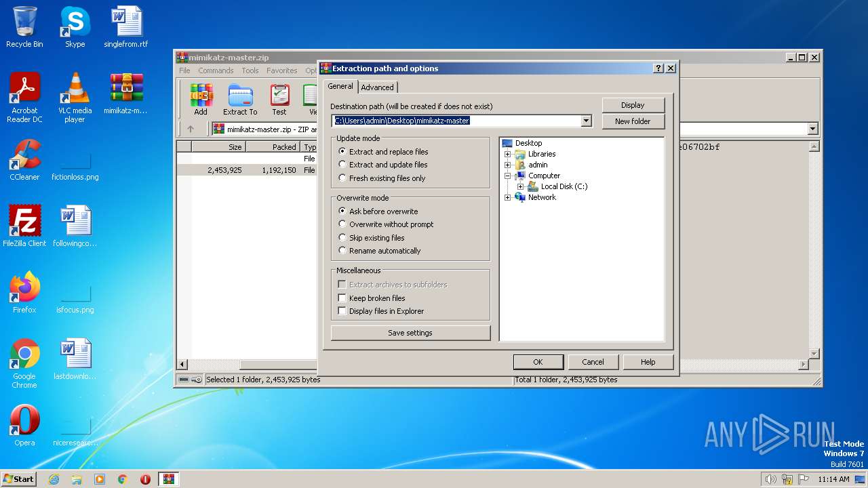
Task: Click Size column header
Action: tap(218, 146)
